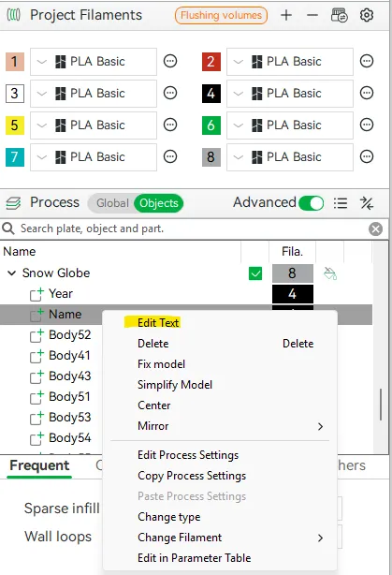Click filament 6 green color swatch
Image resolution: width=392 pixels, height=575 pixels.
(211, 125)
